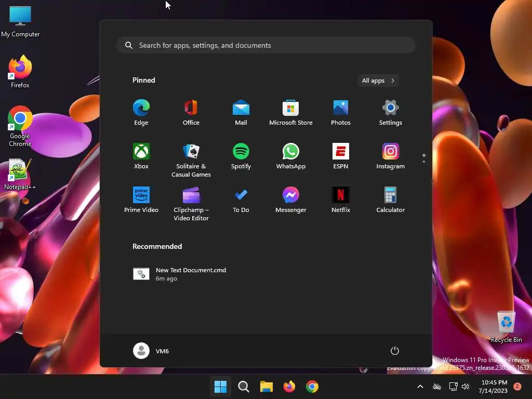
Task: Click the network icon in the system tray
Action: 453,387
